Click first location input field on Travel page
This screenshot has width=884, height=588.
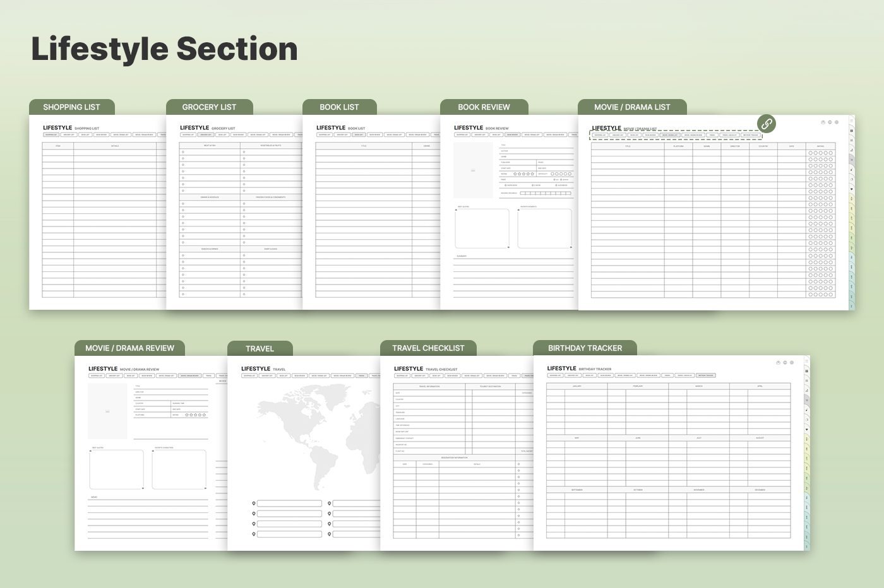[289, 503]
